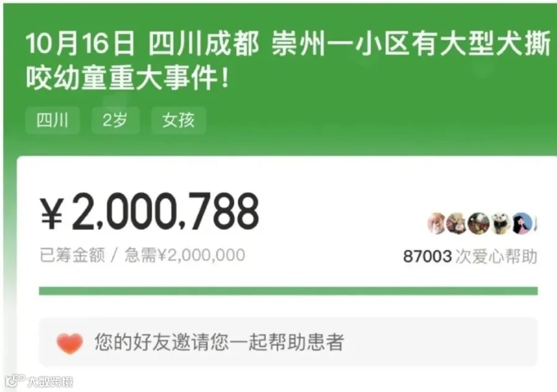The width and height of the screenshot is (557, 392).
Task: Select the 四川 tag
Action: click(52, 121)
